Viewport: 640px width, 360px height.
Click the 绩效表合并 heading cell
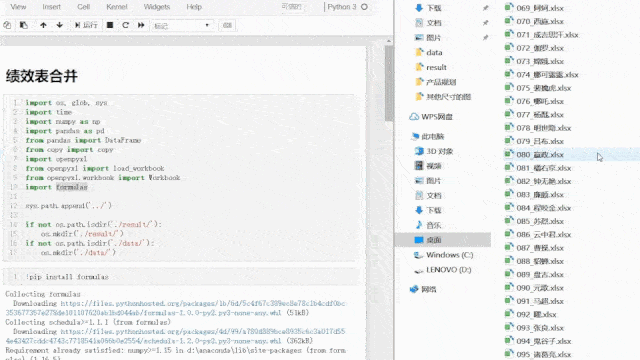pyautogui.click(x=42, y=76)
